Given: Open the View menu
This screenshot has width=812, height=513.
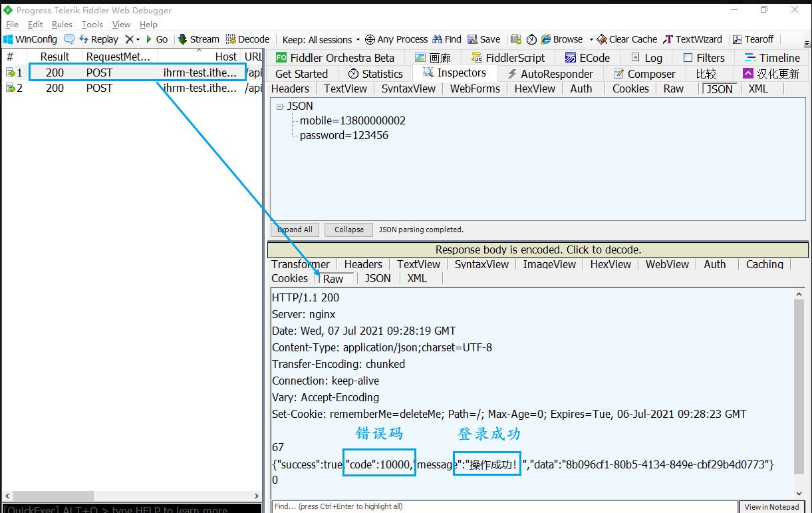Looking at the screenshot, I should click(x=121, y=25).
